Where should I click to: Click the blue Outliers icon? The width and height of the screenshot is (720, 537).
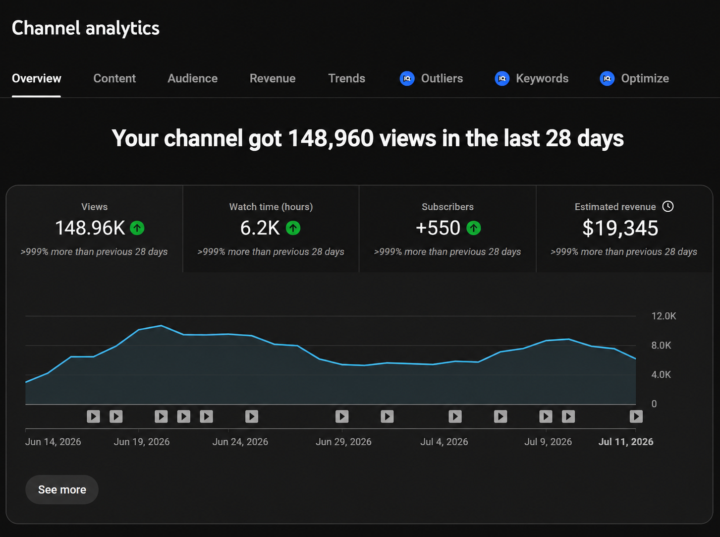[x=407, y=79]
